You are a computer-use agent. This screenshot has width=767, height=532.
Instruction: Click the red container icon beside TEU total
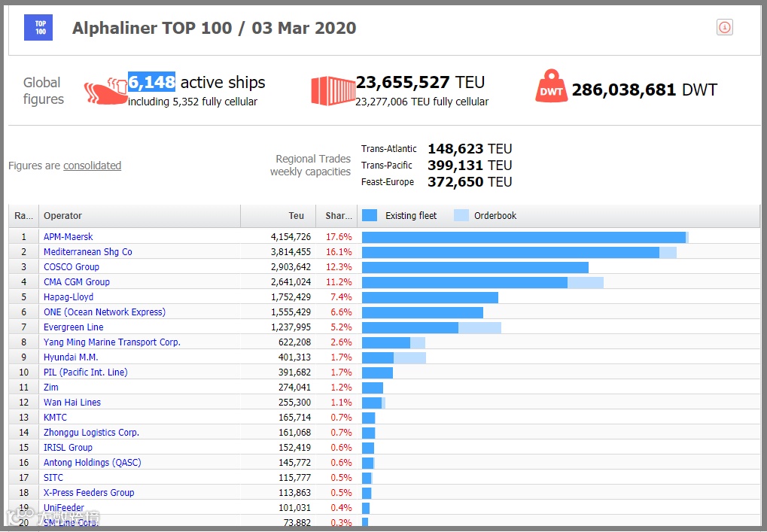[333, 91]
